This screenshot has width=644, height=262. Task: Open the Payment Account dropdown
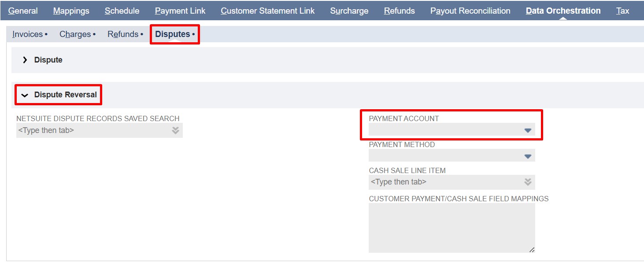(452, 129)
